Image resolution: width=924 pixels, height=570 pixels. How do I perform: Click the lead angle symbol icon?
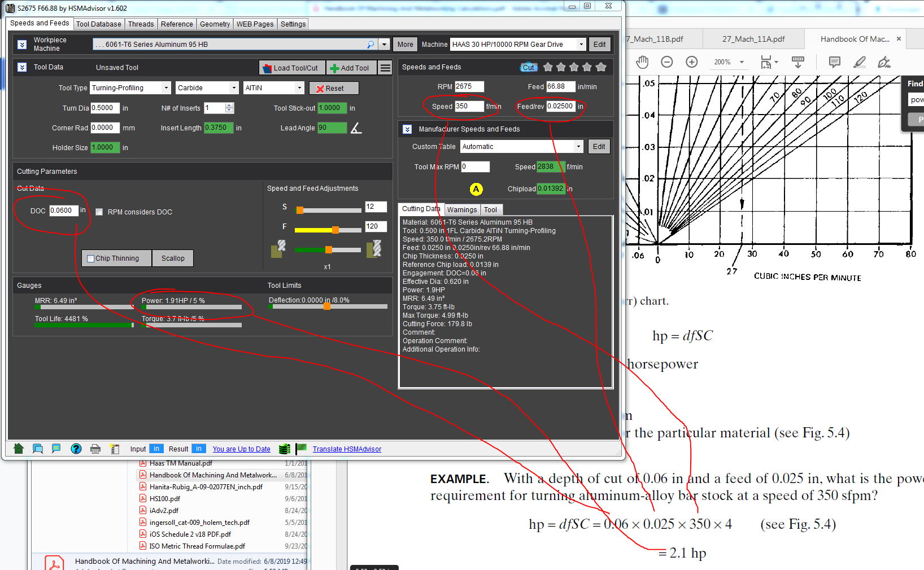click(x=356, y=128)
